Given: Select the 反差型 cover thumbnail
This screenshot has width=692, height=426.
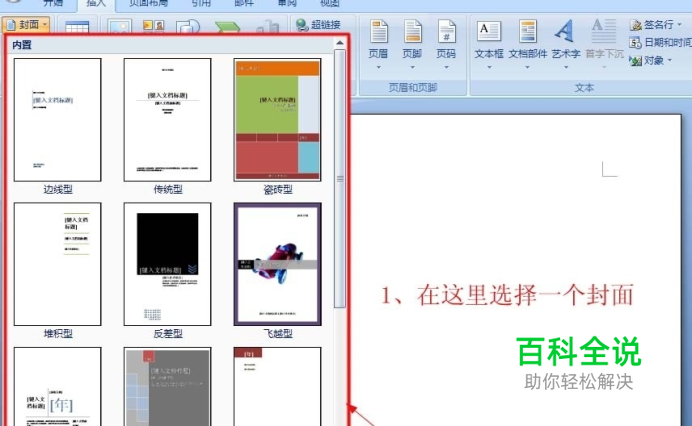Looking at the screenshot, I should pyautogui.click(x=167, y=264).
